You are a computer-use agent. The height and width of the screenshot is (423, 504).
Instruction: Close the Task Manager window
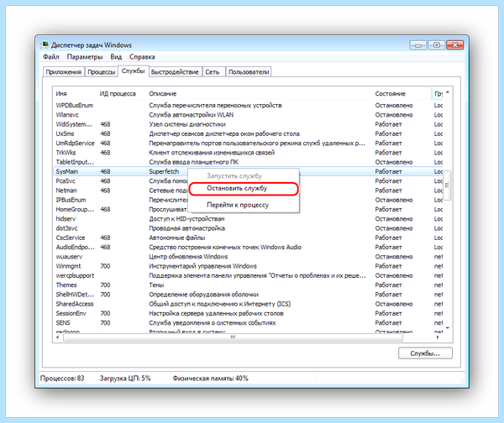[x=454, y=45]
